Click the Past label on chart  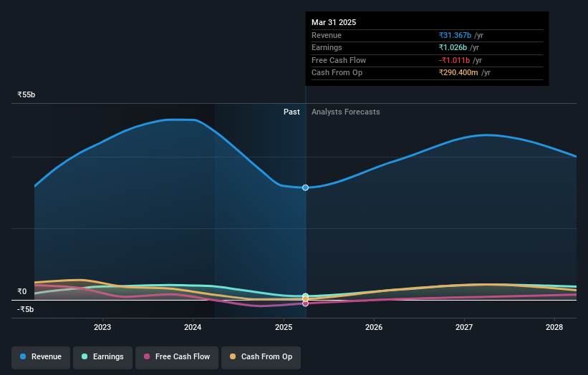(291, 112)
